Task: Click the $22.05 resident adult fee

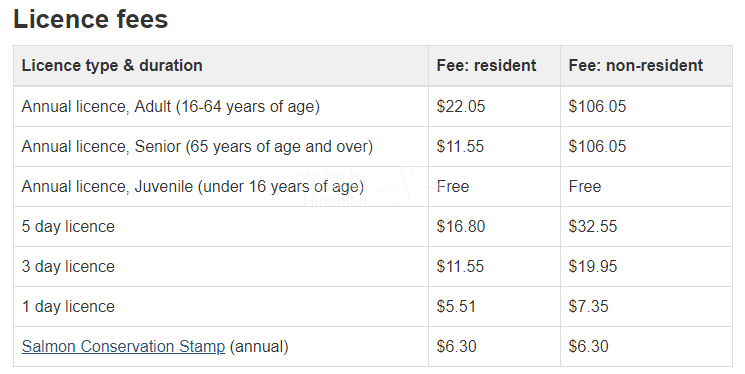Action: click(461, 106)
